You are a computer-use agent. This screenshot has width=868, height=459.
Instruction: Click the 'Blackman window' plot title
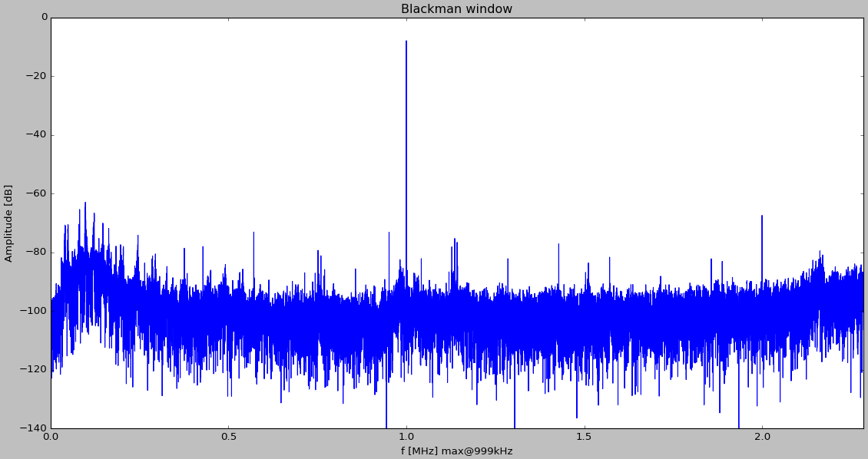[456, 9]
